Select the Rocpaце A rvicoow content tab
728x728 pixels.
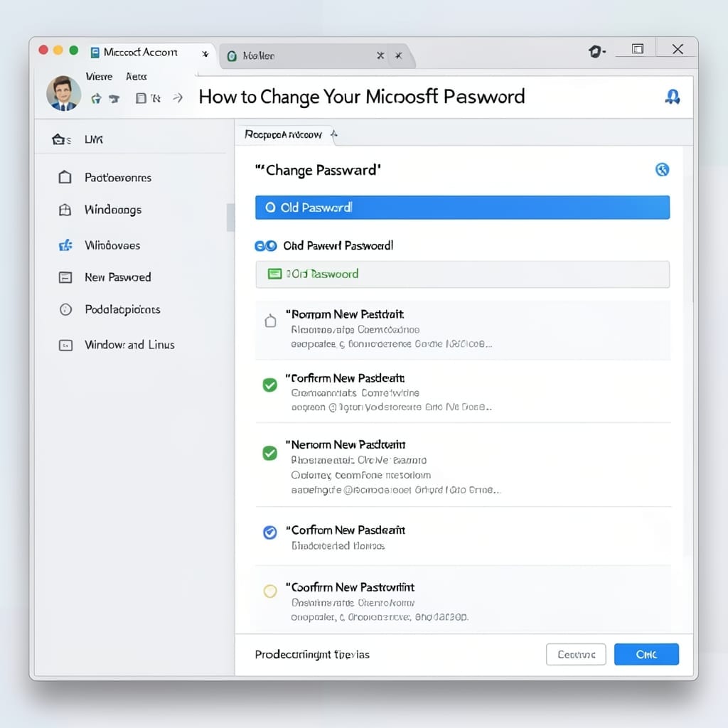(x=283, y=134)
